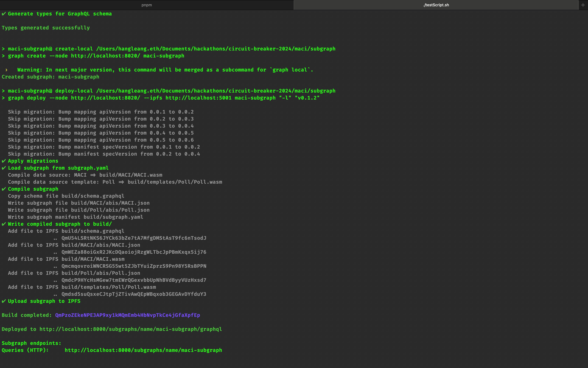
Task: Click 'Compile data source template: Poll' line
Action: coord(115,182)
